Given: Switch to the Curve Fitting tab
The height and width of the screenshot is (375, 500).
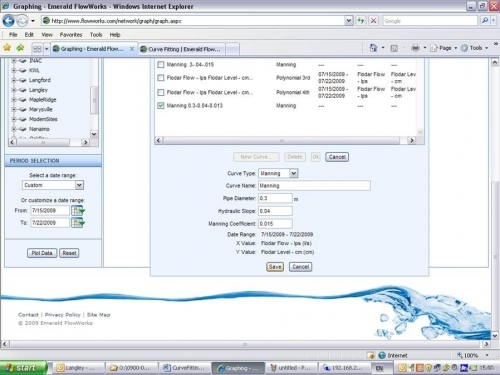Looking at the screenshot, I should (182, 49).
